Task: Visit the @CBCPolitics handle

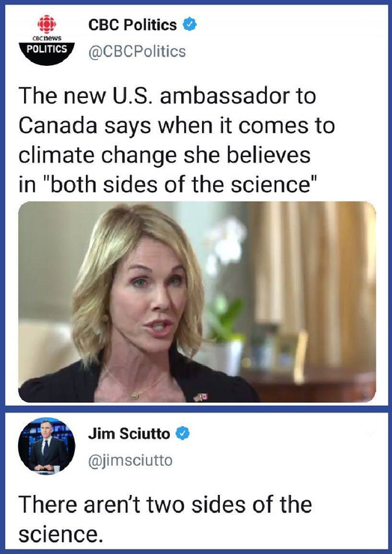Action: pos(137,52)
